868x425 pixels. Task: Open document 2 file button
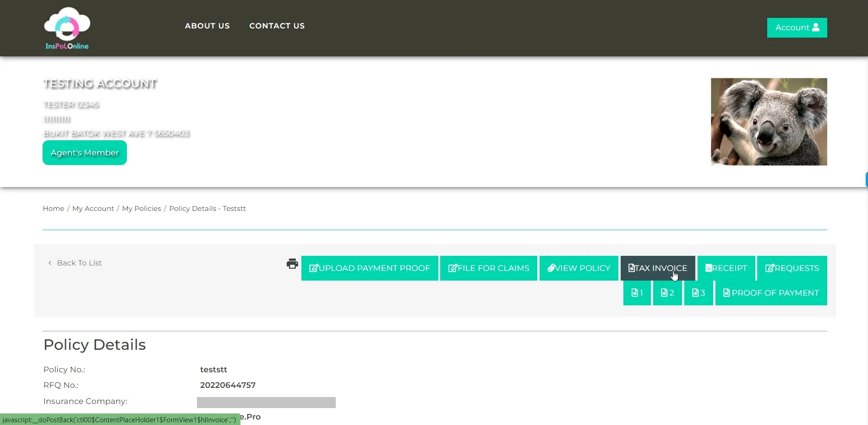(667, 293)
